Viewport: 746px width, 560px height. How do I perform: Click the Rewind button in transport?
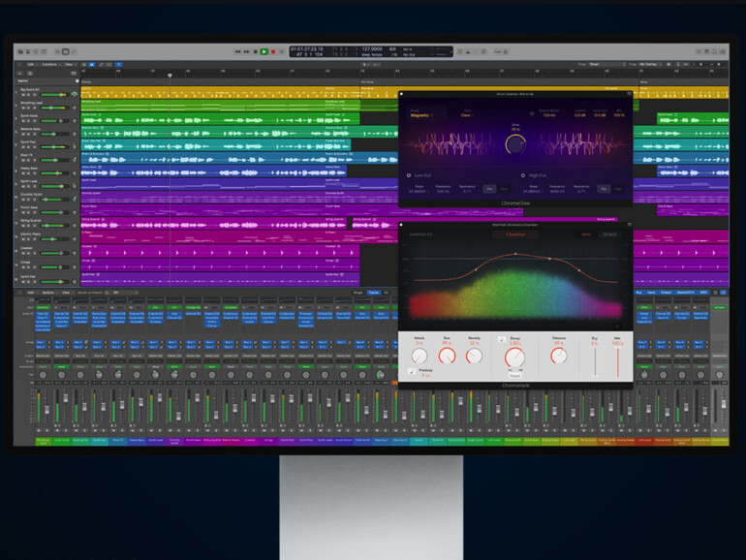point(237,51)
